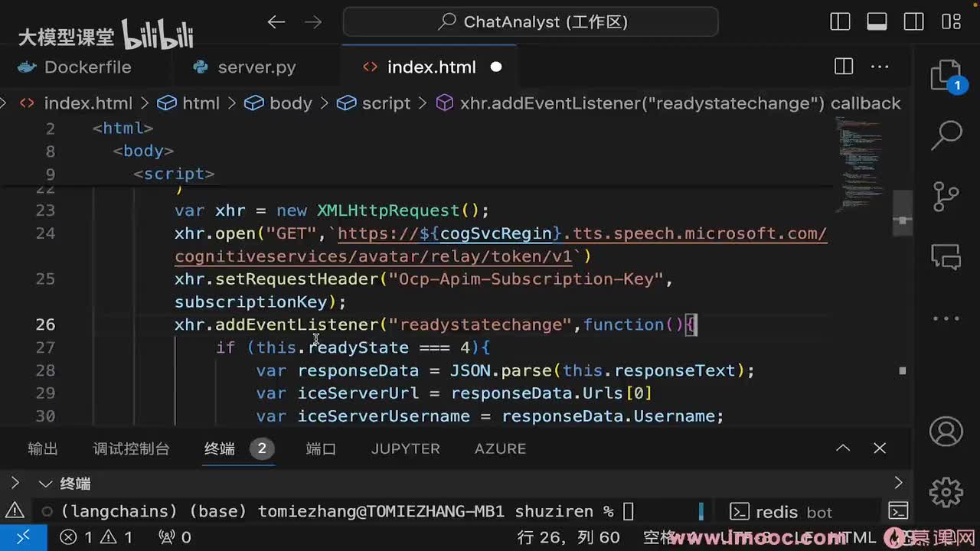Open the JUPYTER panel tab
The height and width of the screenshot is (551, 980).
[406, 448]
